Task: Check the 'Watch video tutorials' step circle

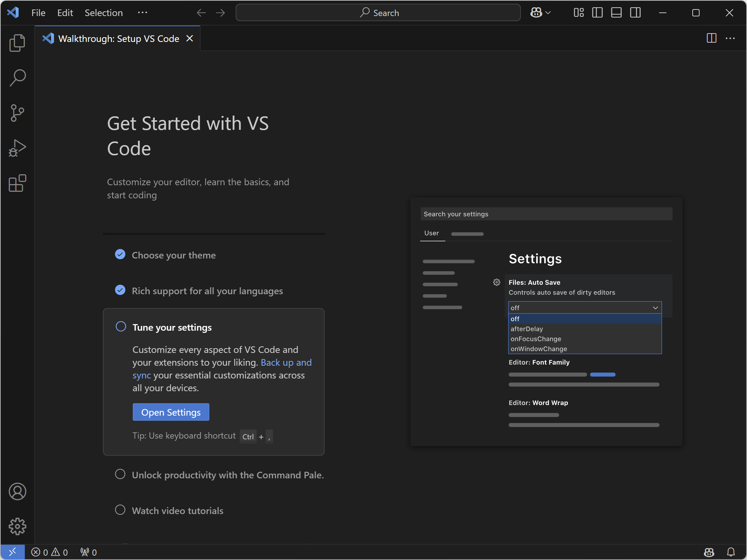Action: pyautogui.click(x=120, y=510)
